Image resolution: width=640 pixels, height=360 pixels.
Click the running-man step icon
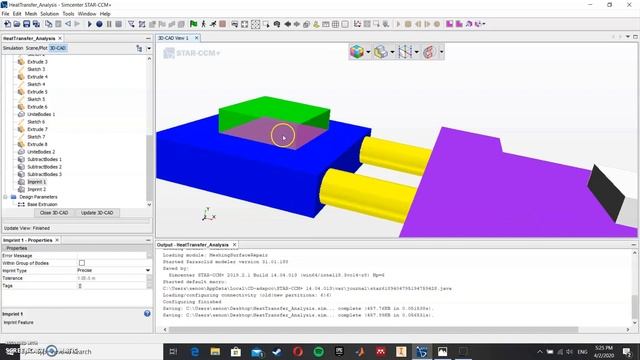[203, 24]
